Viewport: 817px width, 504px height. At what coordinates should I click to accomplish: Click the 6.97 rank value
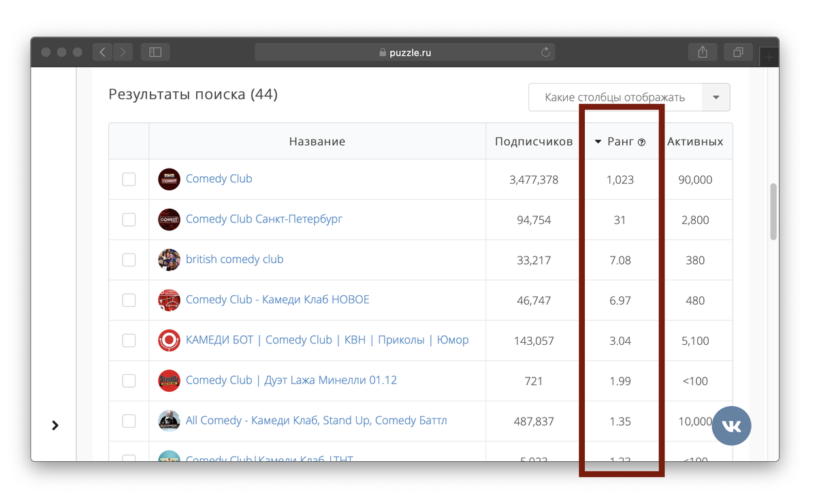620,300
